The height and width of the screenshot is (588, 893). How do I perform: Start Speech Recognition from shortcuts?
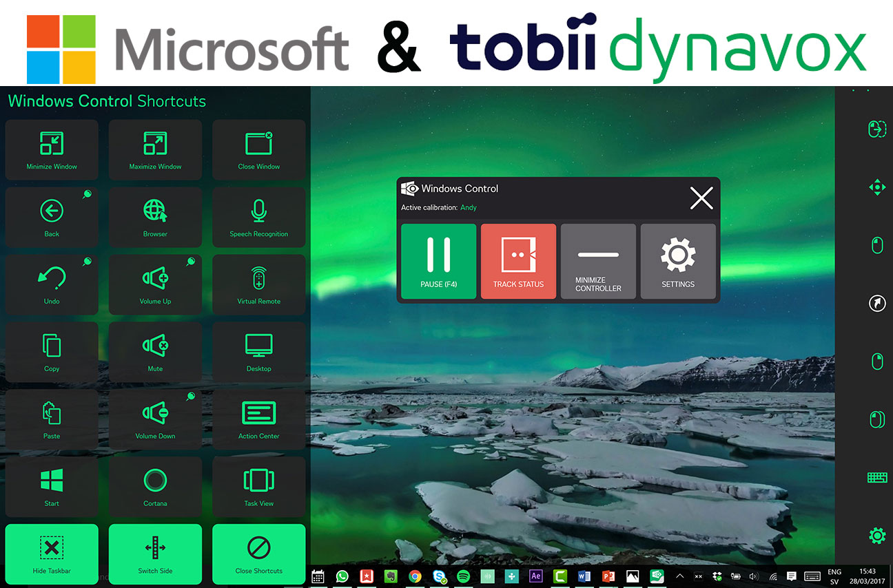pyautogui.click(x=259, y=218)
